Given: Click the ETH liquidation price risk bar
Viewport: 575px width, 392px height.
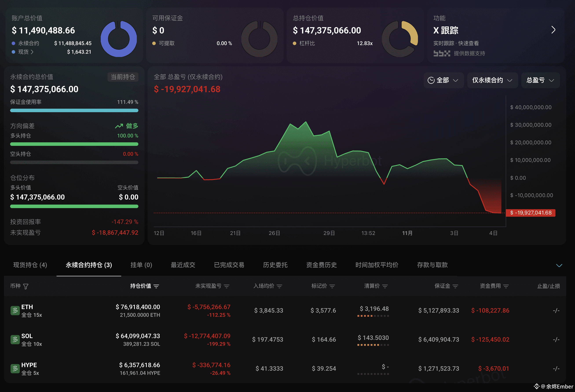Looking at the screenshot, I should [373, 316].
